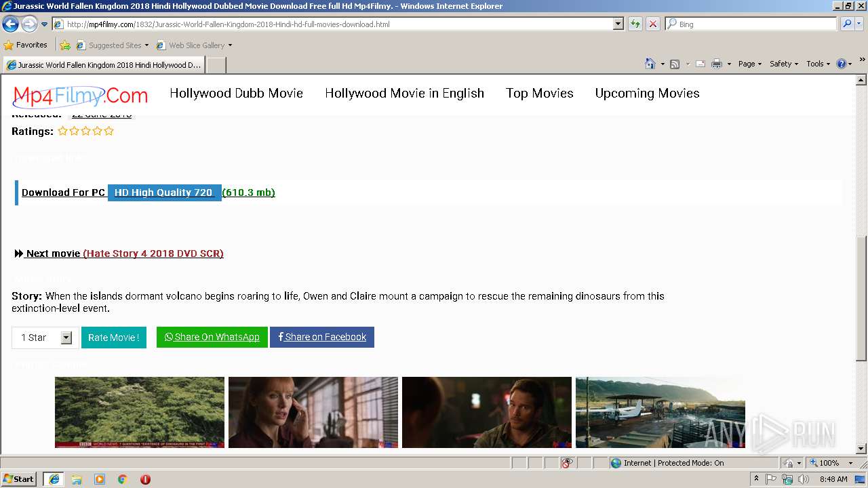Image resolution: width=868 pixels, height=488 pixels.
Task: Click the page scrollbar up arrow
Action: (x=861, y=80)
